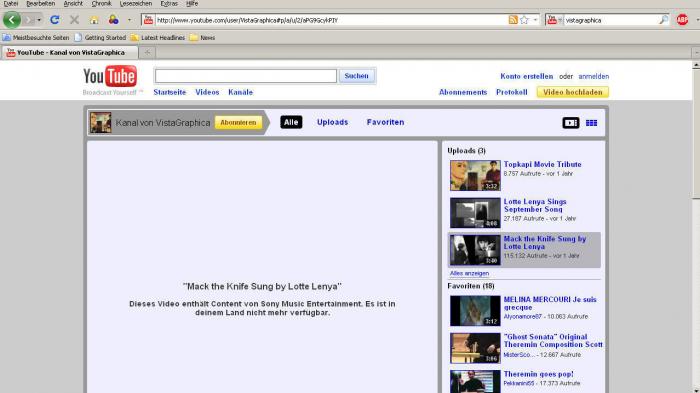The height and width of the screenshot is (393, 700).
Task: Open Meistbesuchte Seiten bookmark folder
Action: 36,38
